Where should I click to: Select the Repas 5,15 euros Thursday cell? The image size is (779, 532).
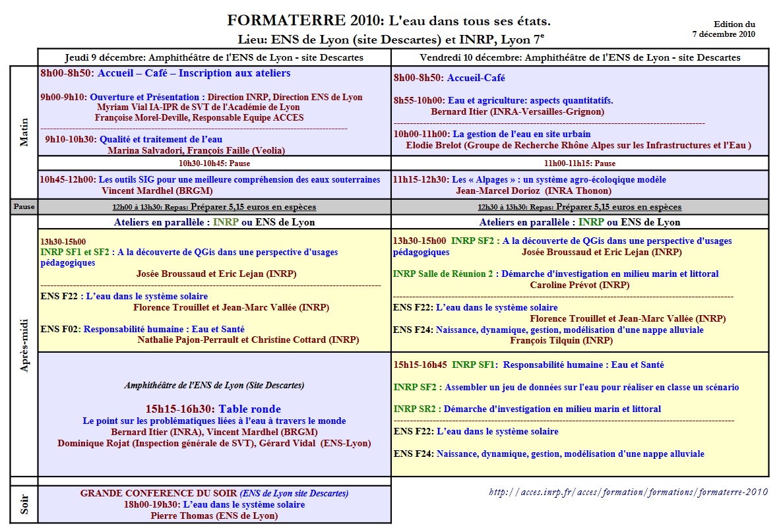pos(214,206)
